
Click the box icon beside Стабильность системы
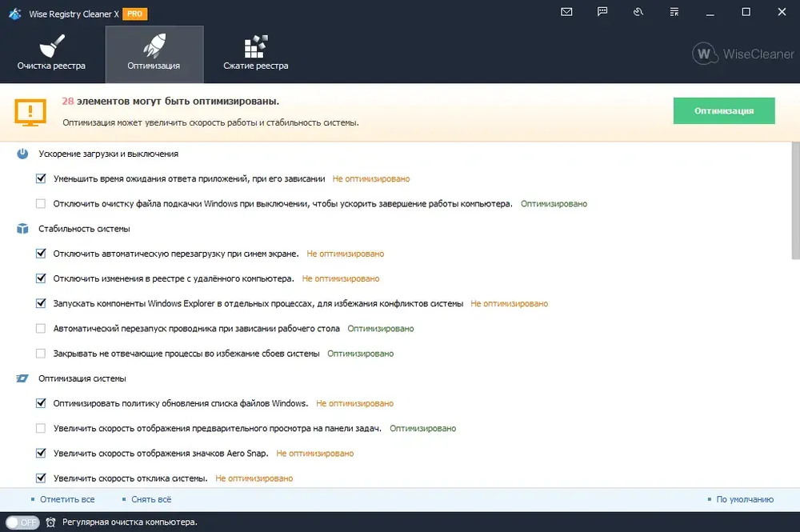click(x=22, y=229)
